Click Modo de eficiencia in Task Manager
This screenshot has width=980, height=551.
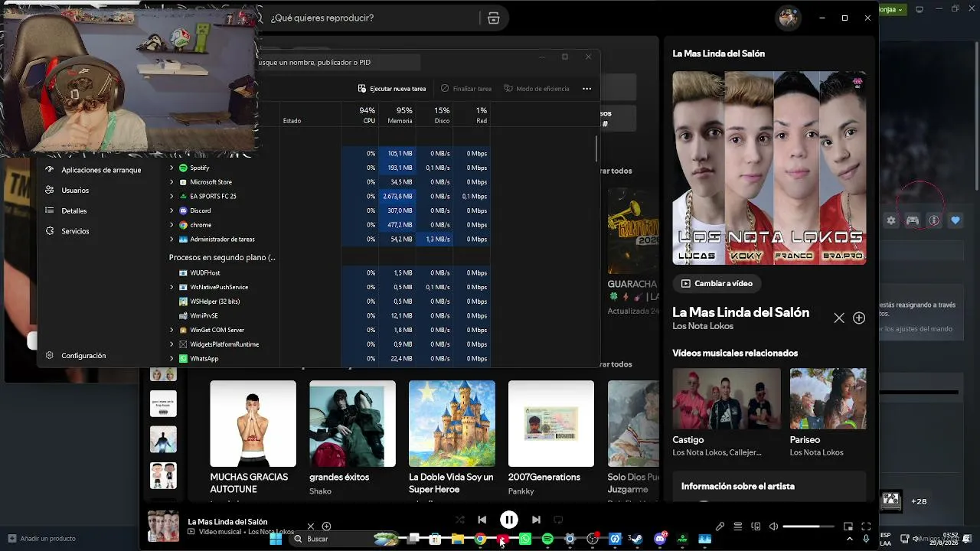(537, 89)
